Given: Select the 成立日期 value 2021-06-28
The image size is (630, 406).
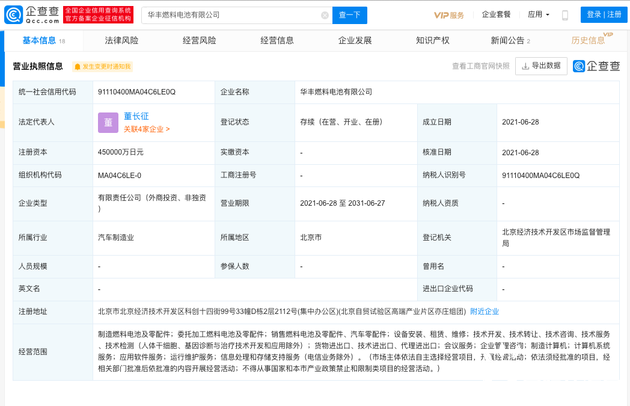Looking at the screenshot, I should (520, 122).
